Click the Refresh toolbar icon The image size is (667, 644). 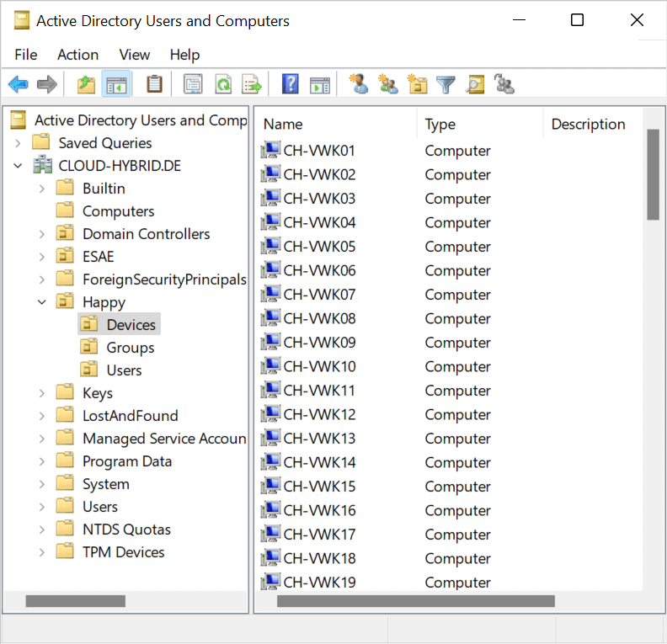(x=222, y=84)
